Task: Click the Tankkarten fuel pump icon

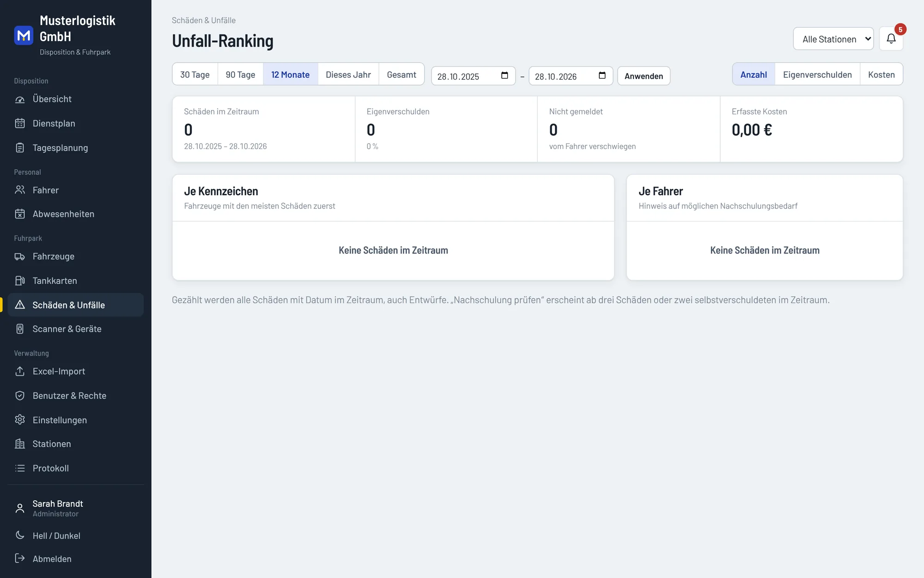Action: (x=20, y=281)
